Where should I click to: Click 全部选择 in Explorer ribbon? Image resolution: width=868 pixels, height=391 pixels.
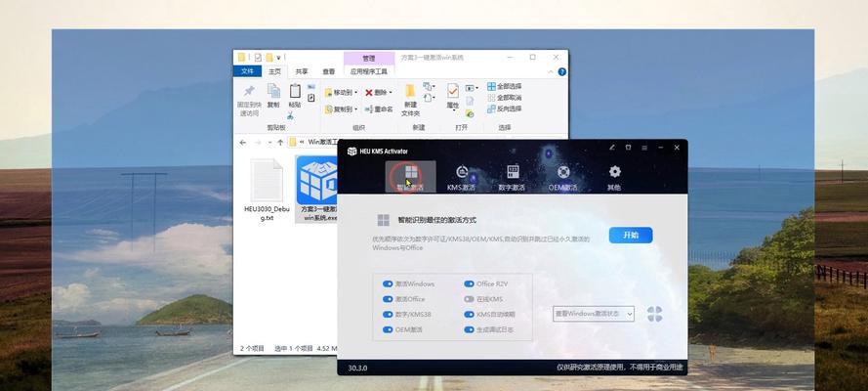pyautogui.click(x=505, y=86)
